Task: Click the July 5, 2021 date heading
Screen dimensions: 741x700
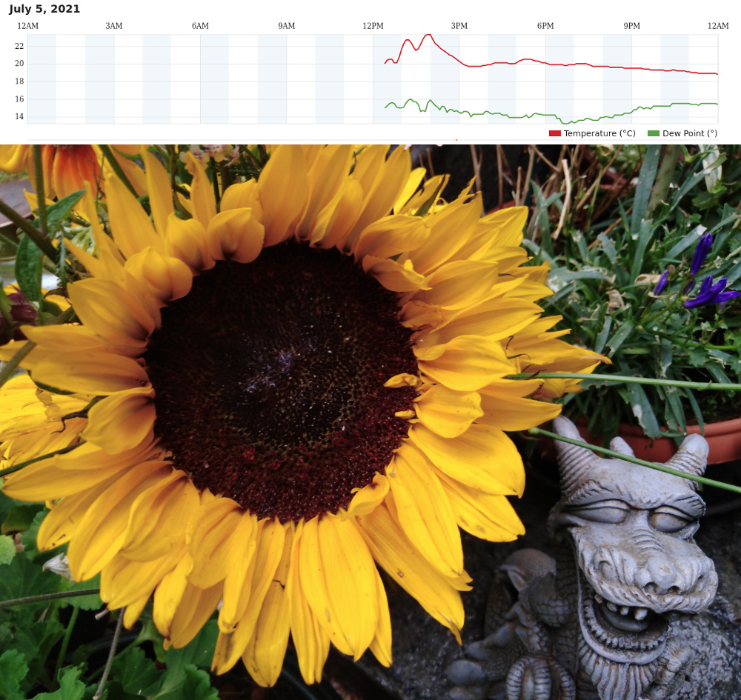Action: (x=44, y=9)
